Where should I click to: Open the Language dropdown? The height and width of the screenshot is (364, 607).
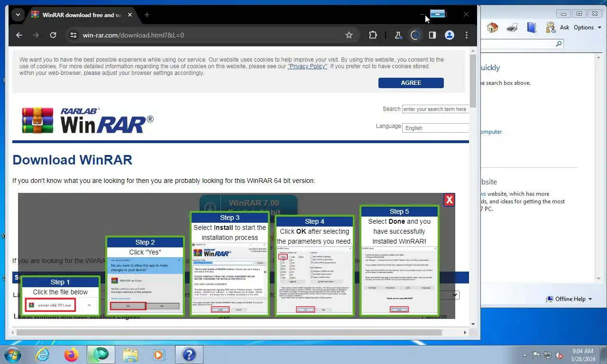(435, 128)
